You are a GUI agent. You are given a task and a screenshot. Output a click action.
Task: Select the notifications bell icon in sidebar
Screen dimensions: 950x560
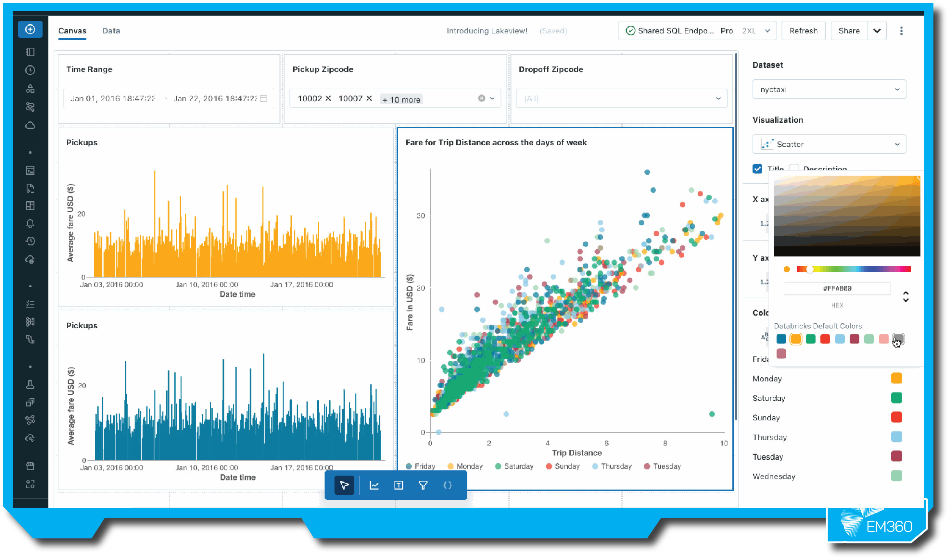[30, 223]
